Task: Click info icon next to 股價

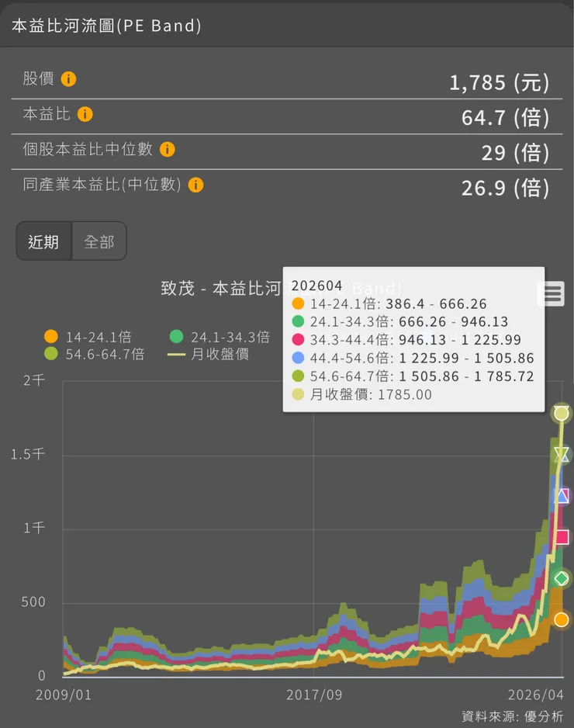Action: point(69,79)
